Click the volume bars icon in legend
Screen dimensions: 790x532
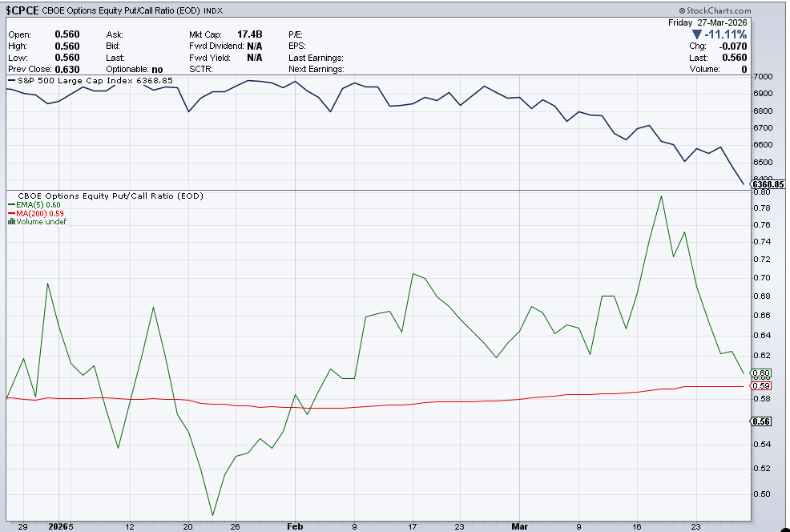pyautogui.click(x=11, y=221)
